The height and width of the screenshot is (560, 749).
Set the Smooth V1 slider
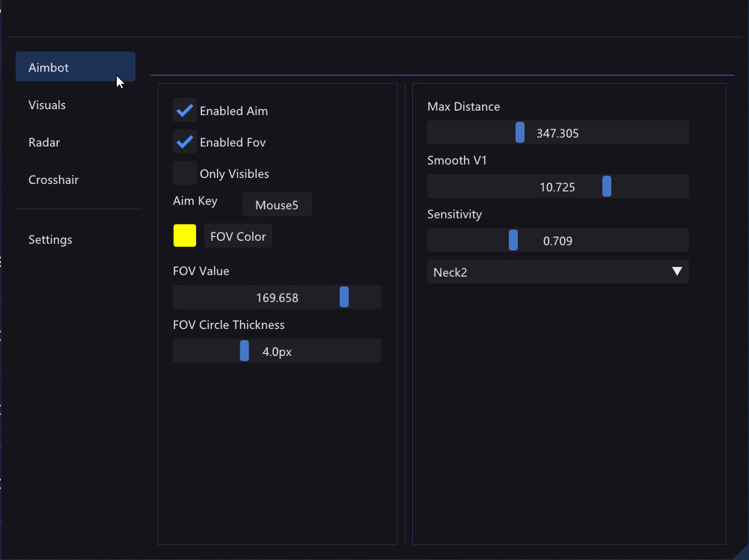click(558, 186)
